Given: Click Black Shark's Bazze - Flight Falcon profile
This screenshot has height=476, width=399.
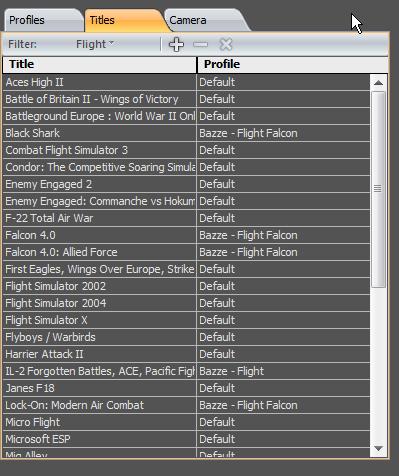Looking at the screenshot, I should 283,133.
